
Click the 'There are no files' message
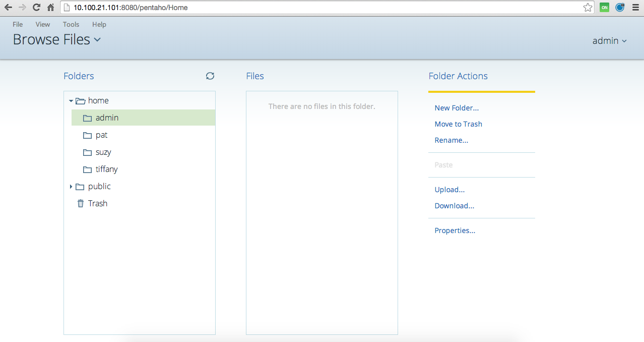click(x=322, y=106)
